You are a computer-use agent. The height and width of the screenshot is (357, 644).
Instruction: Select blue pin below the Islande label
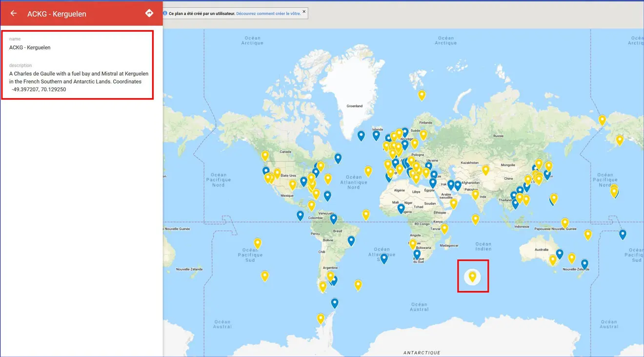pyautogui.click(x=376, y=135)
